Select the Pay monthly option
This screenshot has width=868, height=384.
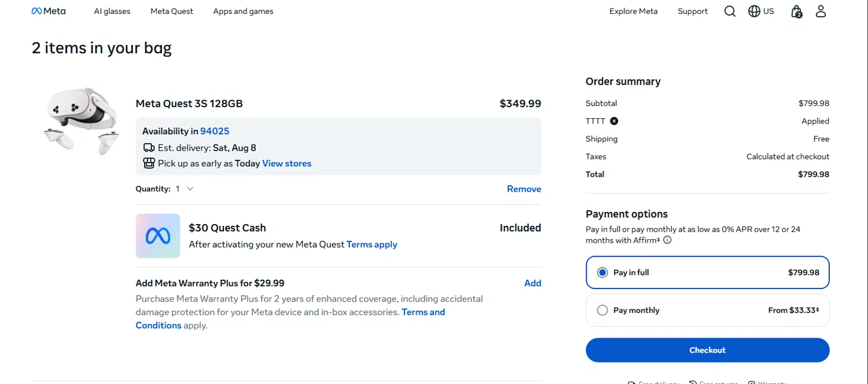(707, 310)
